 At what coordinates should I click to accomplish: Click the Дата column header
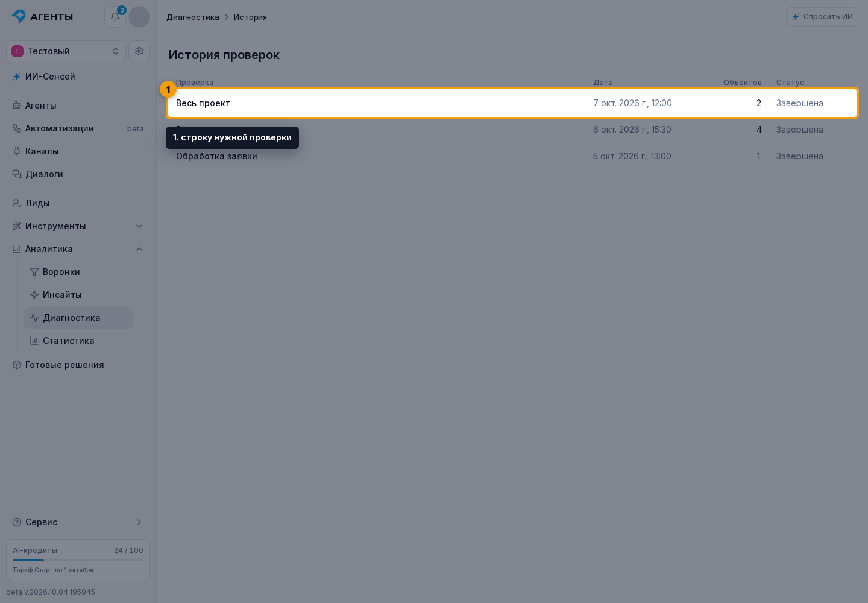pos(603,83)
